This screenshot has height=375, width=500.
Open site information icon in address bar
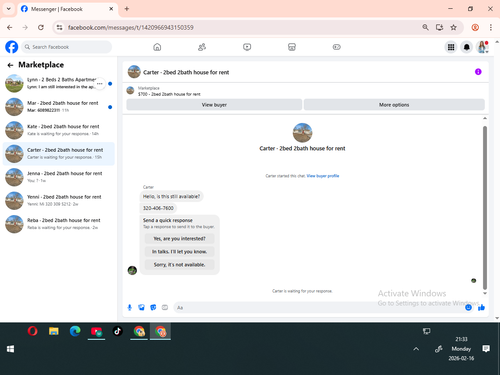click(59, 27)
